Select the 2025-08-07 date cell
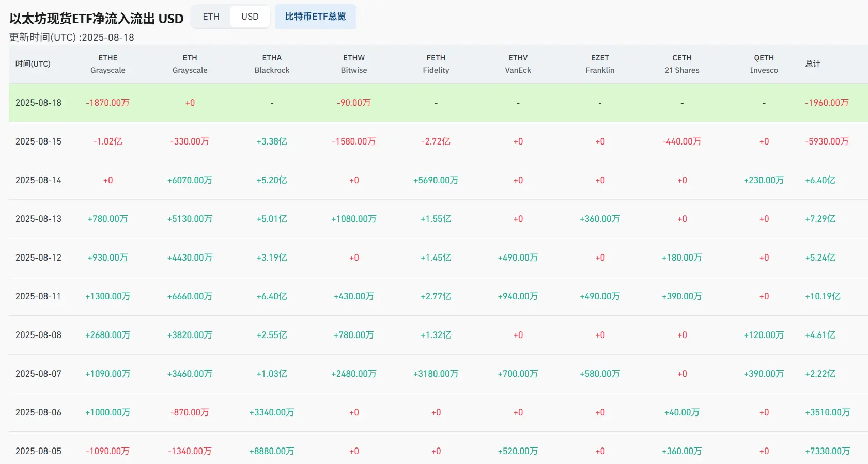Image resolution: width=868 pixels, height=464 pixels. coord(39,374)
